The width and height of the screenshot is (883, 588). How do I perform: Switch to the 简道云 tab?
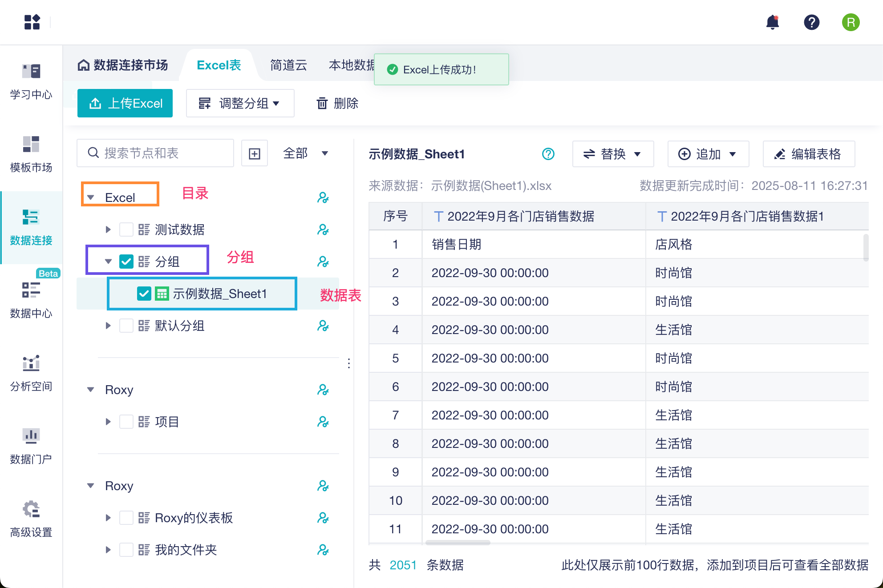(x=288, y=65)
